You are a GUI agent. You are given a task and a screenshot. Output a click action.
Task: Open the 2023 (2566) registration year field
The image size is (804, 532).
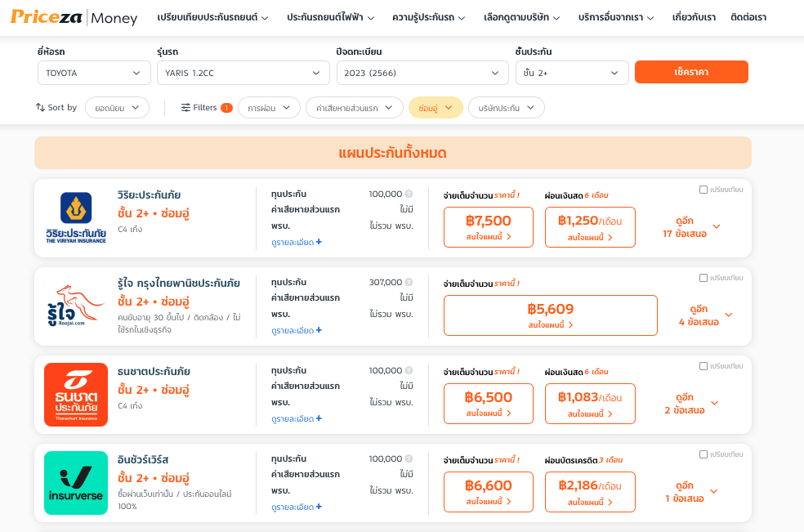coord(422,73)
